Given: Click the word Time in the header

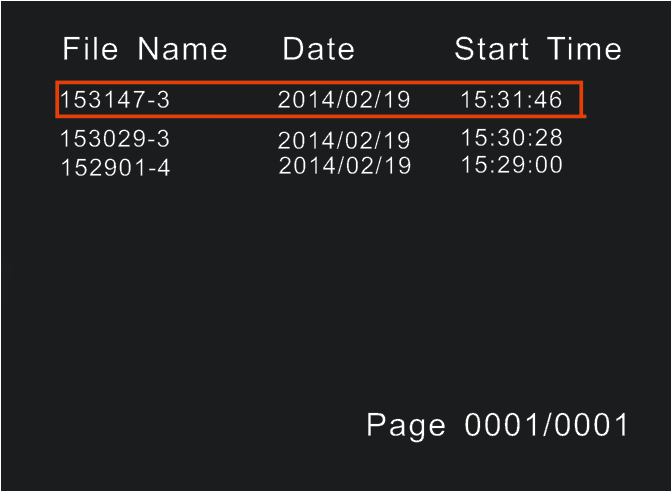Looking at the screenshot, I should tap(584, 49).
